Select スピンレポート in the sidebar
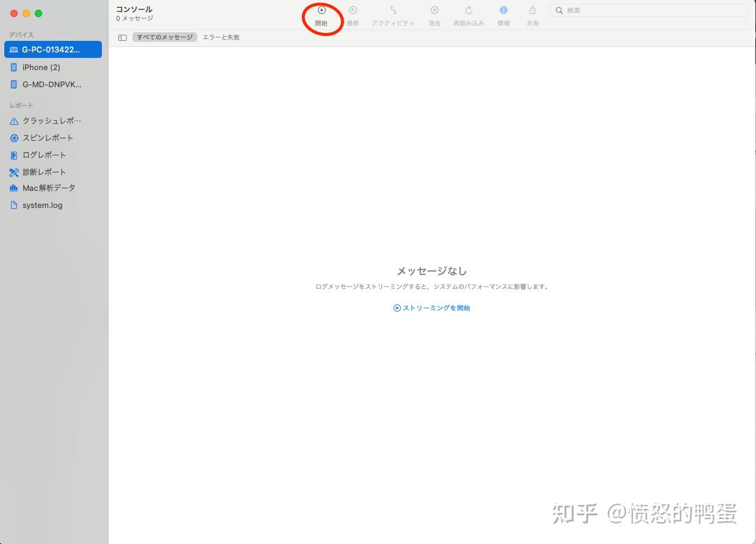Image resolution: width=756 pixels, height=544 pixels. [x=48, y=138]
